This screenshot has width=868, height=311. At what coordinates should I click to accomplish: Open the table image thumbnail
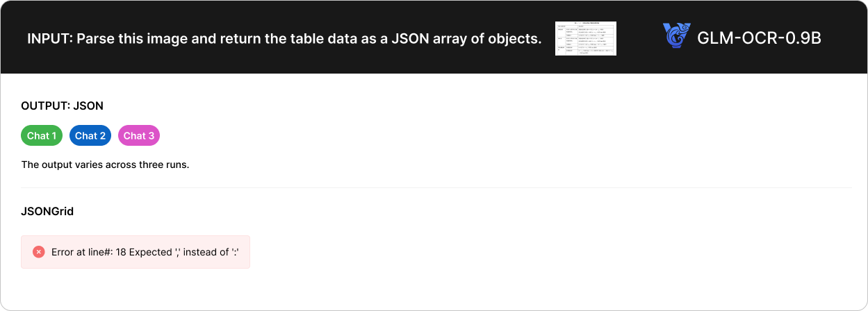pos(585,38)
